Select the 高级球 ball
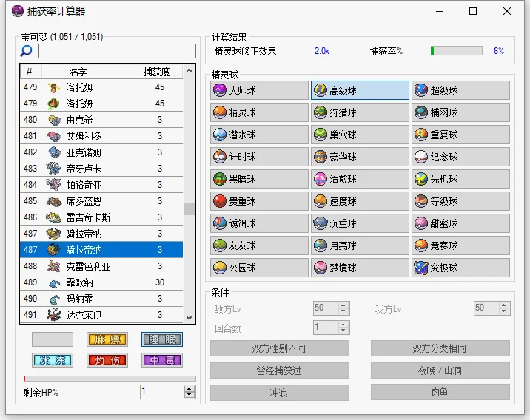The image size is (530, 420). click(x=360, y=90)
